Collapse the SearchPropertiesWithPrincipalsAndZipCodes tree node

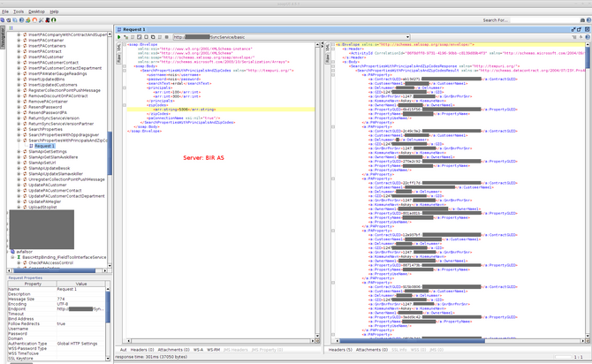[19, 140]
